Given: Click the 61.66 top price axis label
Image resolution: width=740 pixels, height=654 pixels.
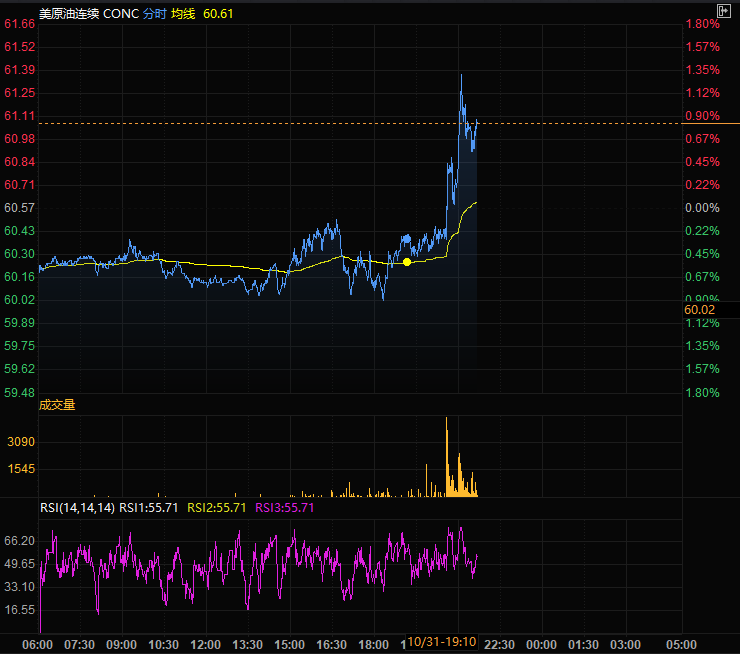Looking at the screenshot, I should coord(20,24).
